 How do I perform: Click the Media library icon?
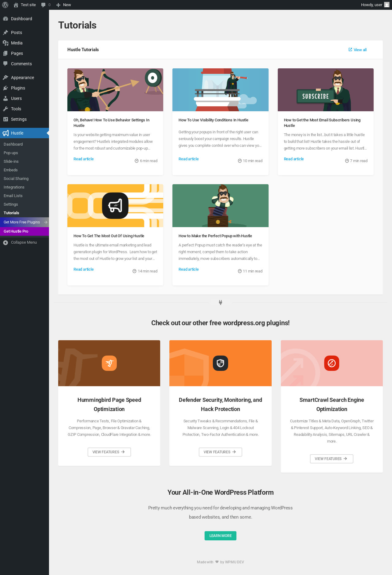click(6, 43)
